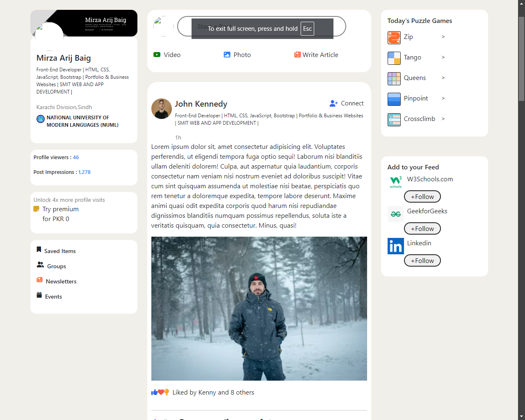Screen dimensions: 525x420
Task: Select the Queens game icon
Action: pyautogui.click(x=394, y=78)
